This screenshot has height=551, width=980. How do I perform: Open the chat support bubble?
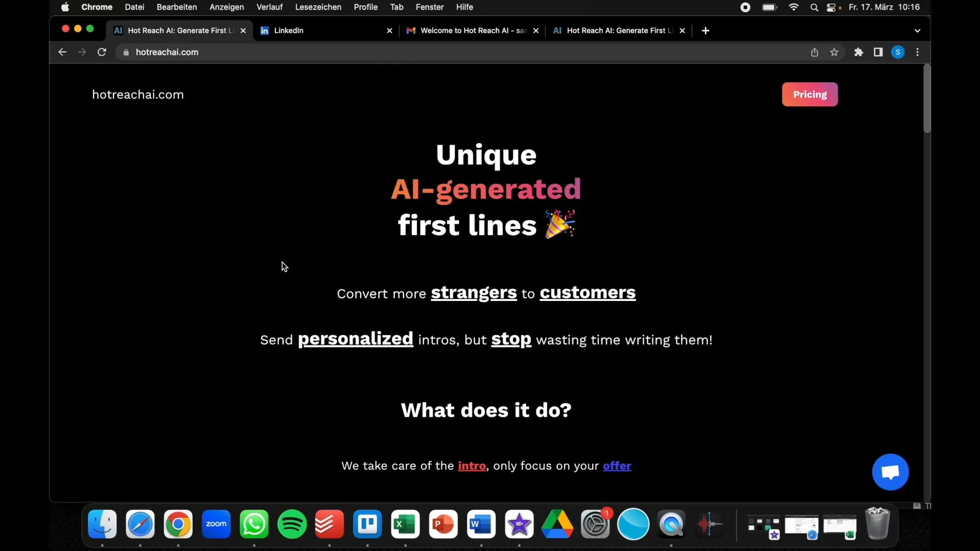click(x=890, y=472)
